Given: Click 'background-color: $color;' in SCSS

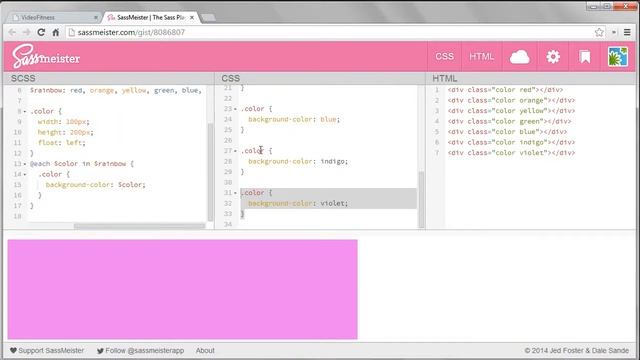Looking at the screenshot, I should (x=96, y=185).
